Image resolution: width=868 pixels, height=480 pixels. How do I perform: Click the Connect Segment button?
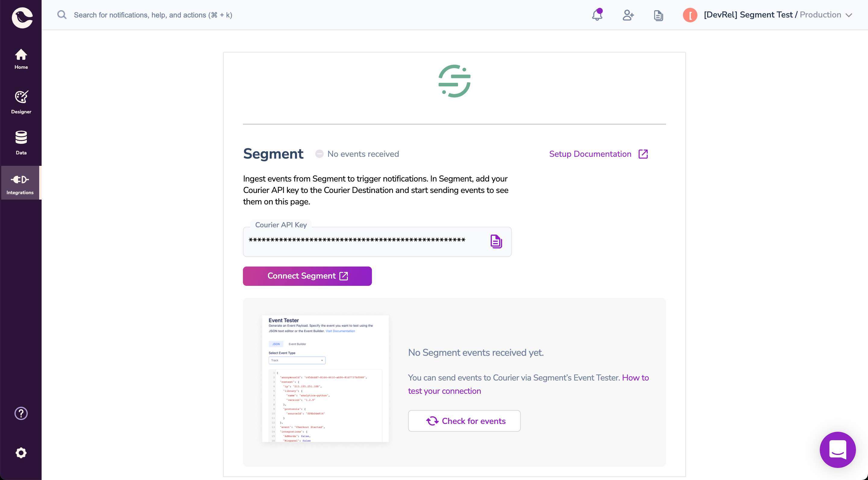[x=307, y=276]
